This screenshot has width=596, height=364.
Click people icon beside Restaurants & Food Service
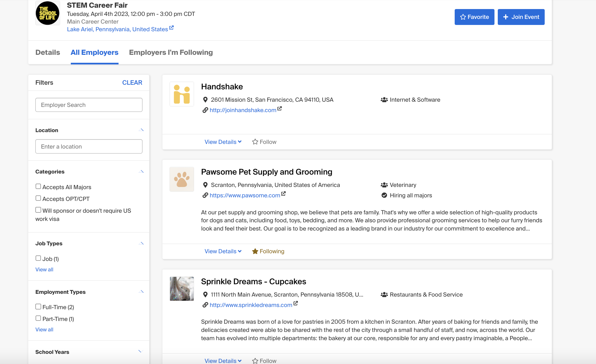click(384, 295)
